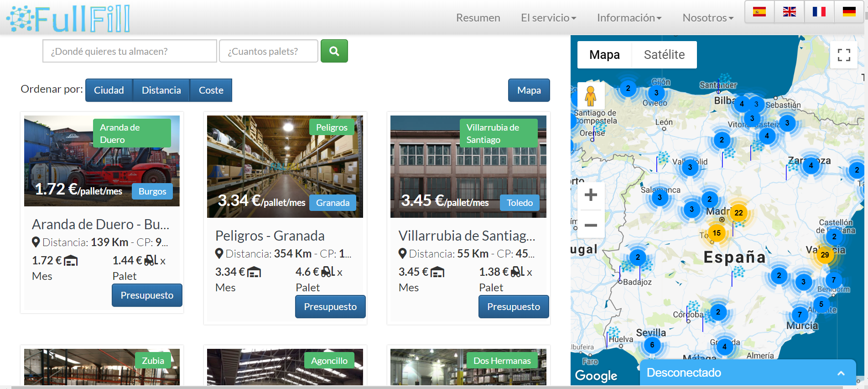
Task: Click the blue cluster 3 near Gijón
Action: point(656,93)
